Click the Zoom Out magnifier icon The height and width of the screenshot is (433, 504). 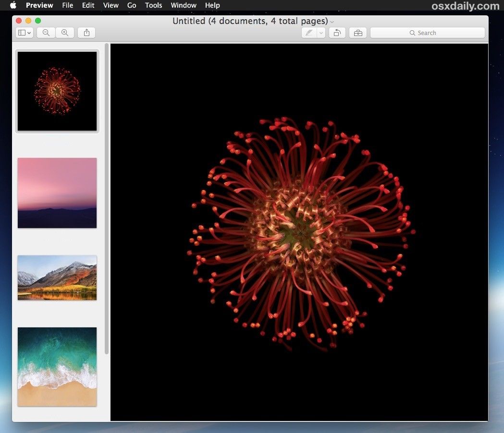(46, 33)
